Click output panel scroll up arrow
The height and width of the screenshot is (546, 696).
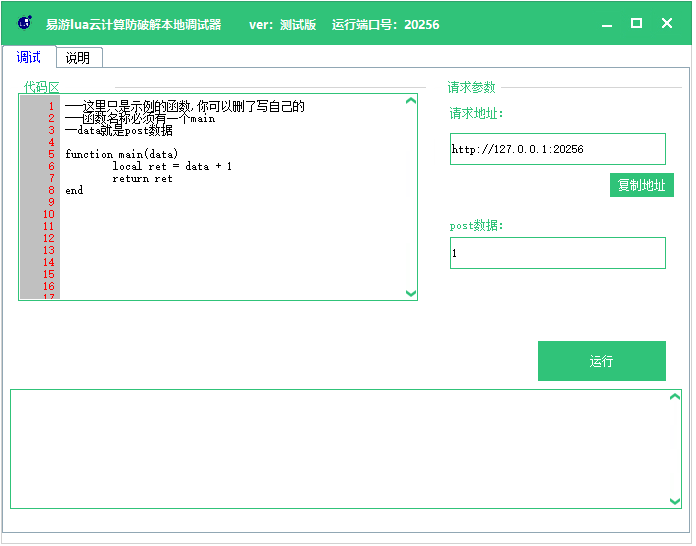[677, 397]
